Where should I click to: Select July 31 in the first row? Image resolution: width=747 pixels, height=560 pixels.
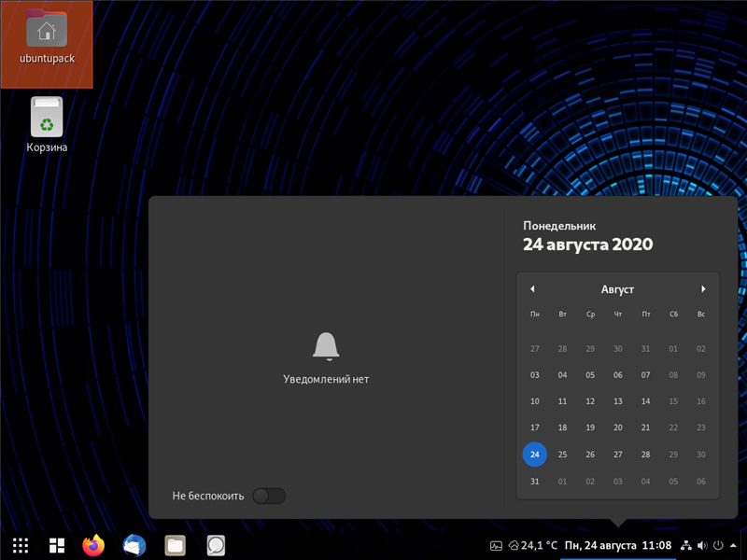point(645,349)
